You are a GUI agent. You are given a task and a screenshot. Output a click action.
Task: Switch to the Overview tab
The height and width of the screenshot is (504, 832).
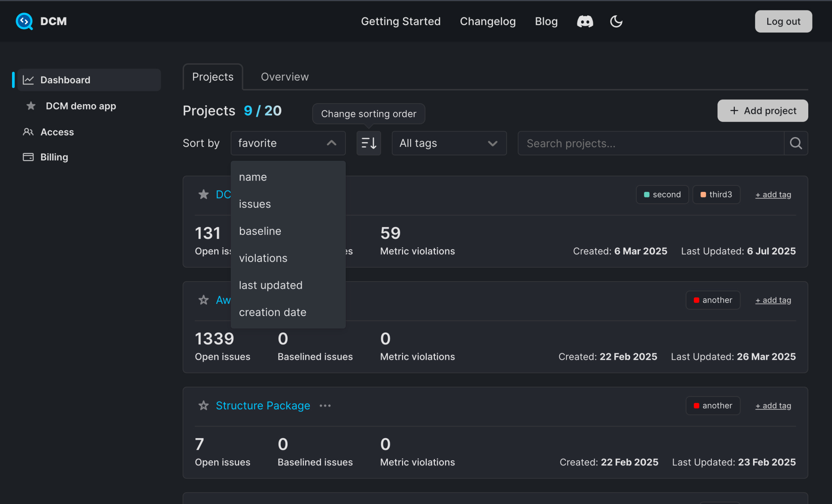coord(284,77)
